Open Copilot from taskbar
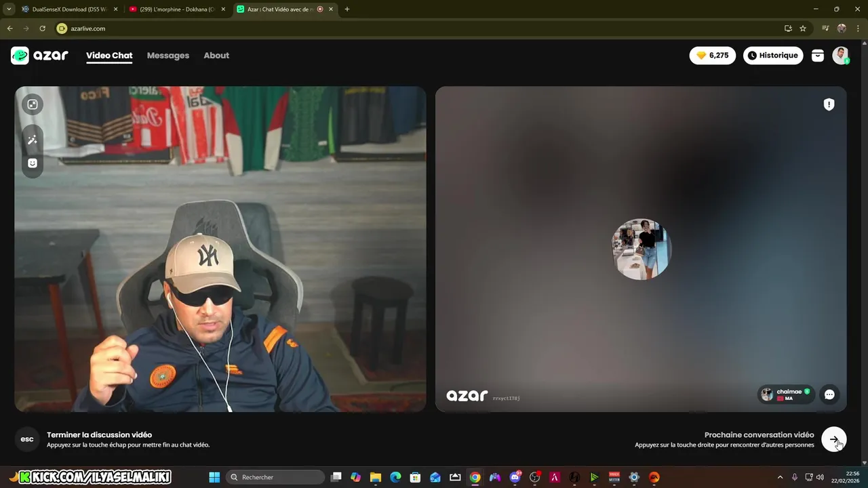Screen dimensions: 868x488 355,477
